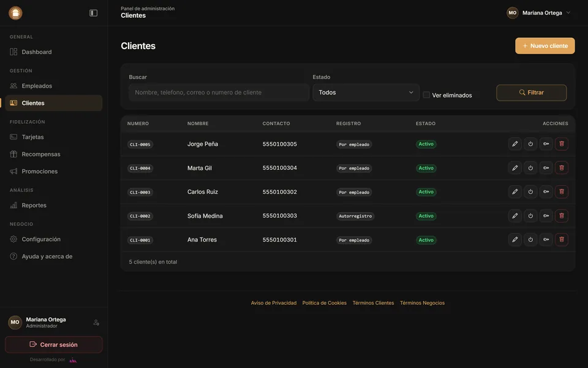
Task: Enable the Ver eliminados checkbox
Action: point(426,95)
